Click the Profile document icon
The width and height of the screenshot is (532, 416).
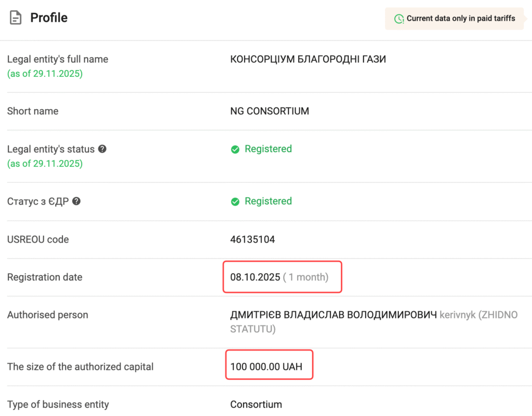click(16, 18)
